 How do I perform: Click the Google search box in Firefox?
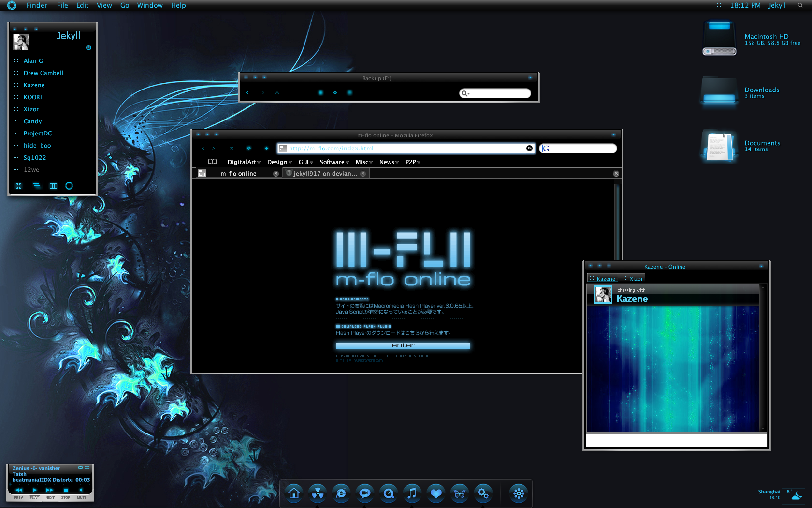[x=578, y=149]
